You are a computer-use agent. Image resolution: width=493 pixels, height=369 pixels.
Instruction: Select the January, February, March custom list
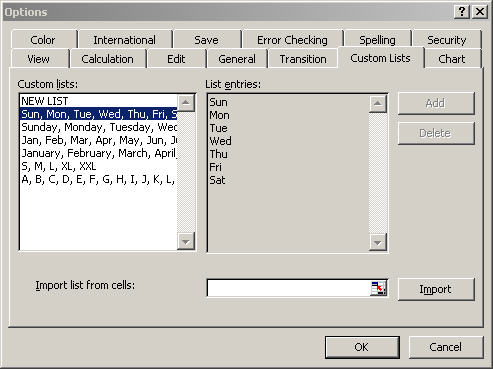(98, 153)
